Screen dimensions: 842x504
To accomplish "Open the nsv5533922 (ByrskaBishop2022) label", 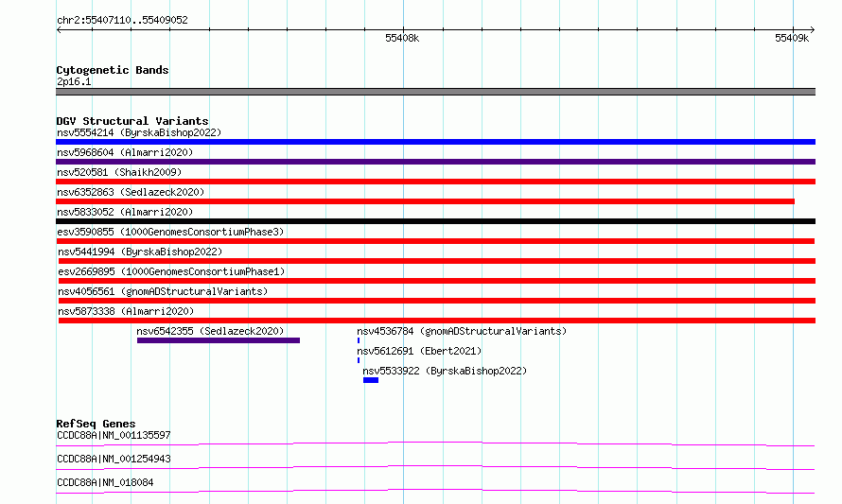I will click(x=445, y=371).
